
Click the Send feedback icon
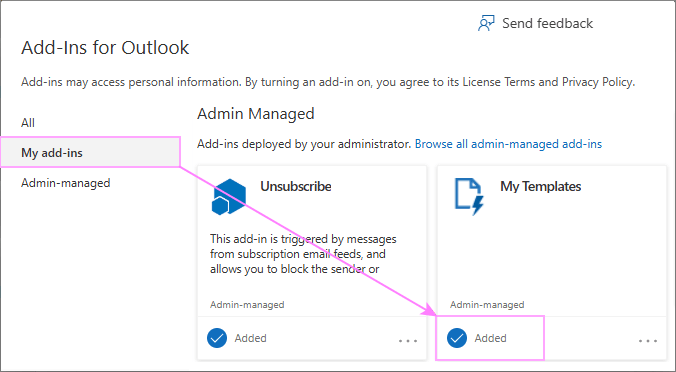tap(486, 23)
